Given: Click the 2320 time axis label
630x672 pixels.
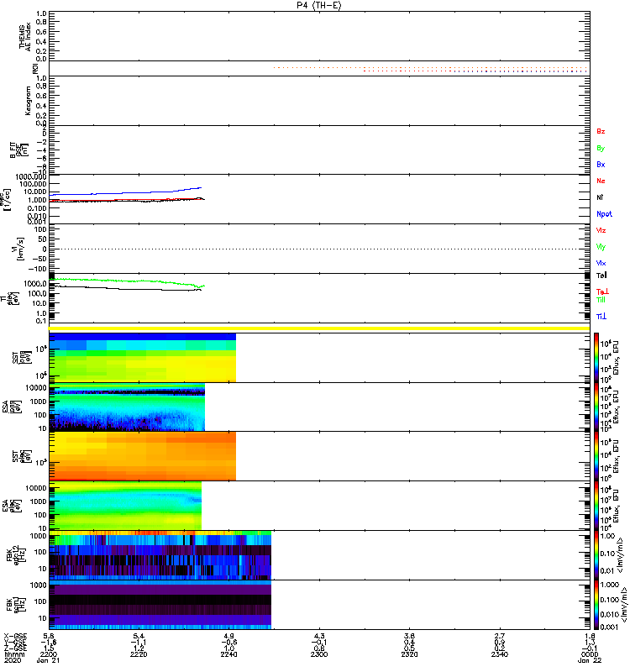Looking at the screenshot, I should click(409, 654).
